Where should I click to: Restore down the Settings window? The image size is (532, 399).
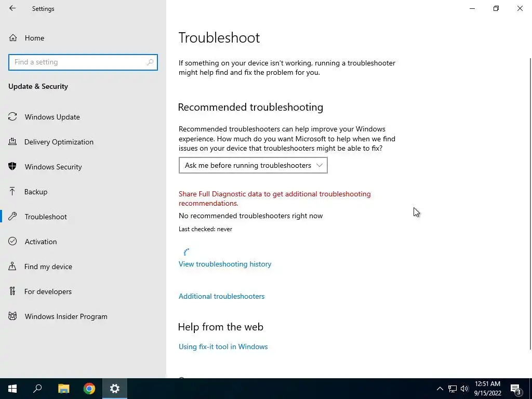coord(496,8)
